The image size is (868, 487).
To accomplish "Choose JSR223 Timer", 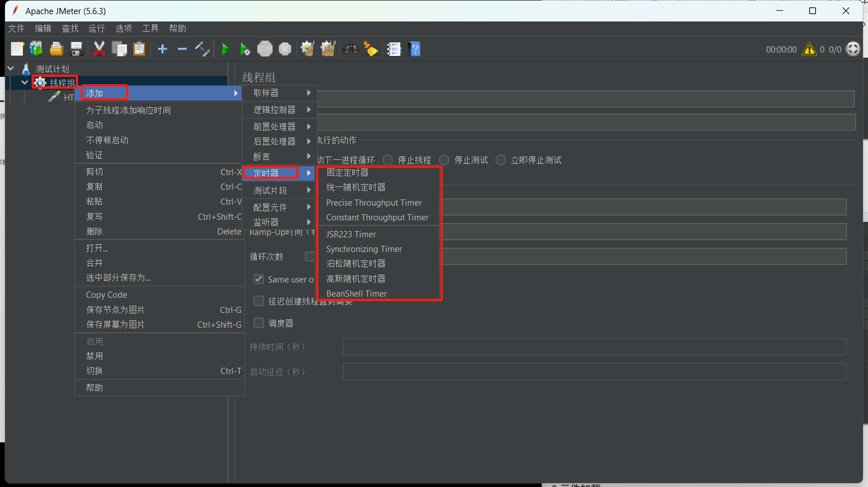I will click(x=378, y=234).
